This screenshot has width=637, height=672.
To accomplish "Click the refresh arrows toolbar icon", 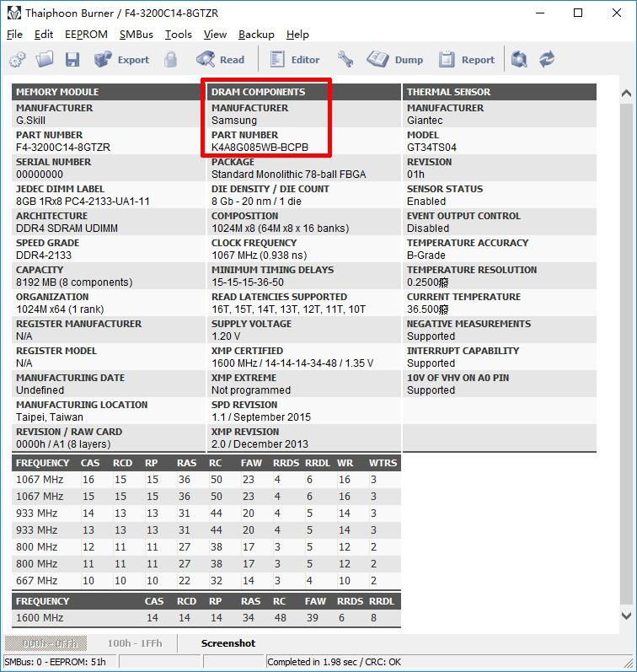I will (x=547, y=60).
